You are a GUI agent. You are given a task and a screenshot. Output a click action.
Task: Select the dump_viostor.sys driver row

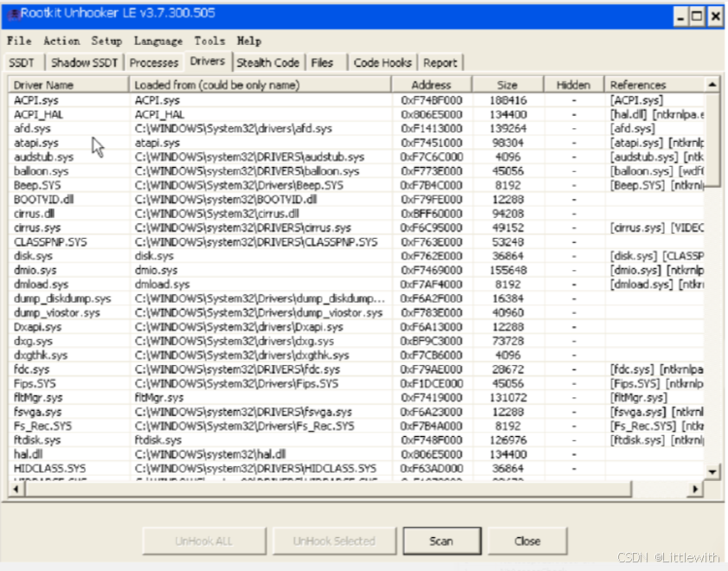tap(356, 312)
